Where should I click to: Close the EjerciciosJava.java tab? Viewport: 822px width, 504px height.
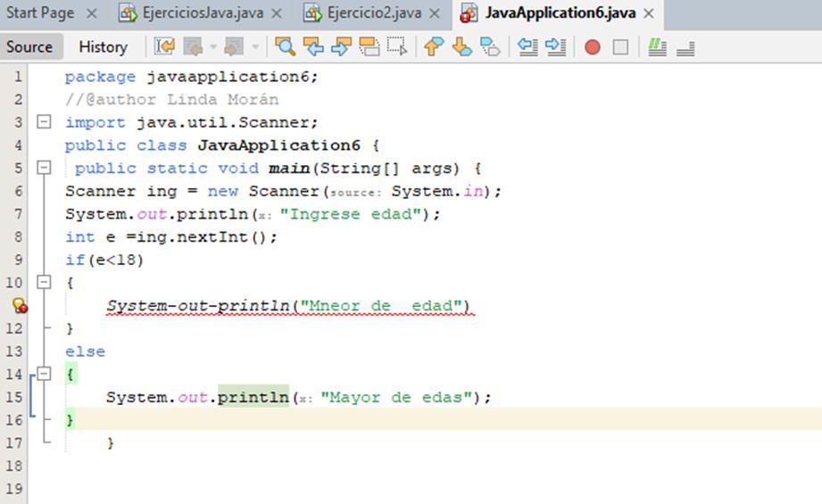point(277,13)
